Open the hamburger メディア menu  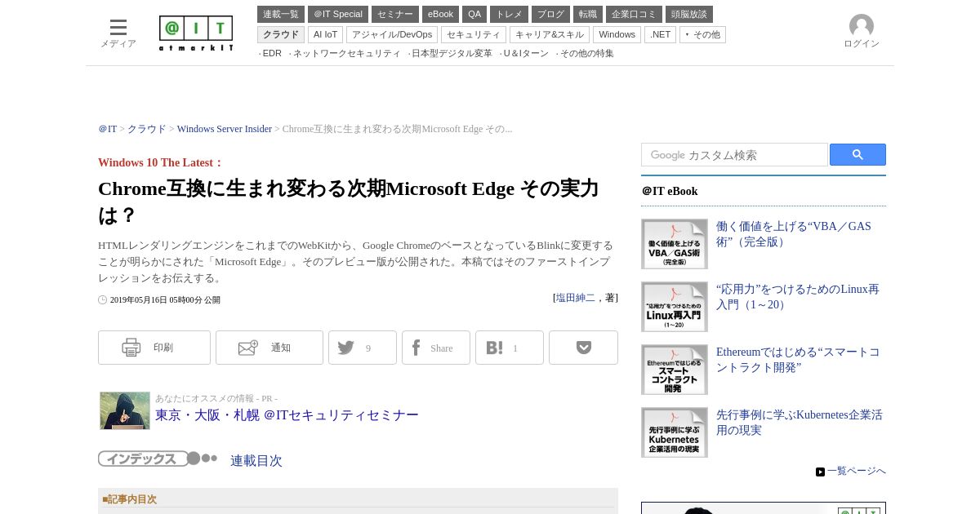118,33
